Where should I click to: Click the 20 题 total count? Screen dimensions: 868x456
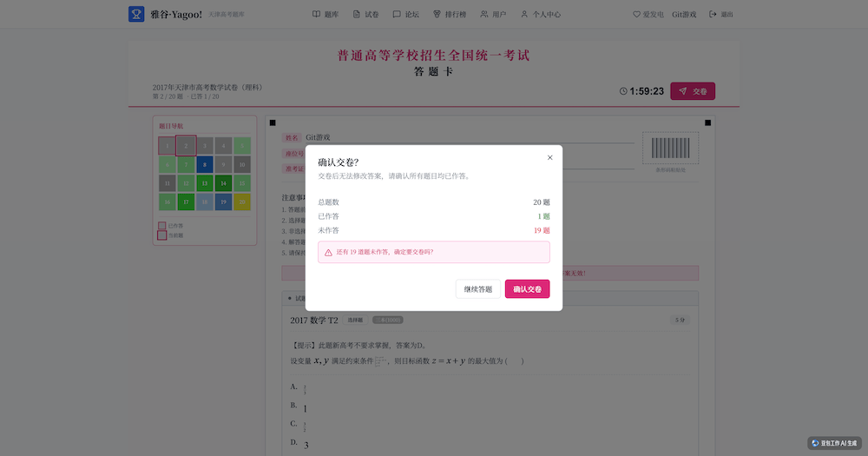coord(542,202)
